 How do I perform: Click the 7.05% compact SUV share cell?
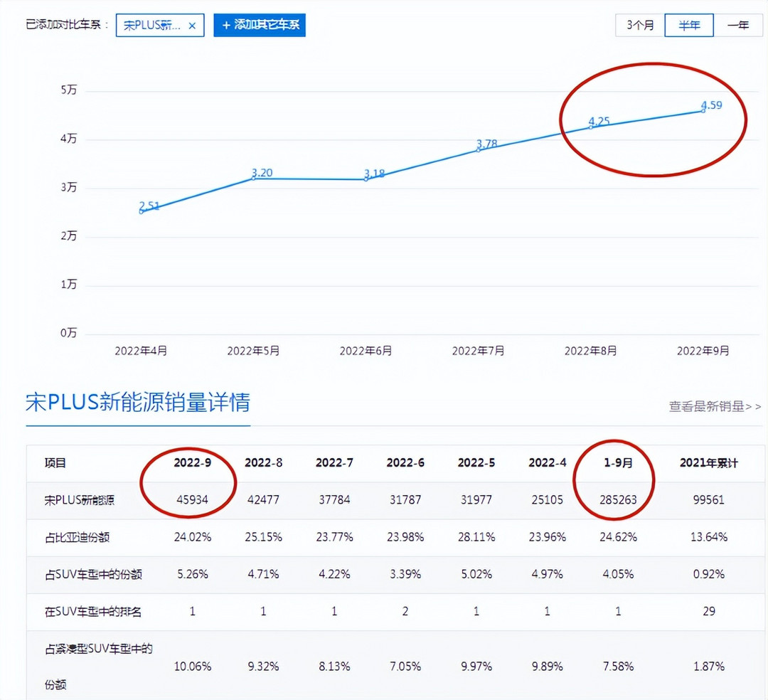point(405,667)
